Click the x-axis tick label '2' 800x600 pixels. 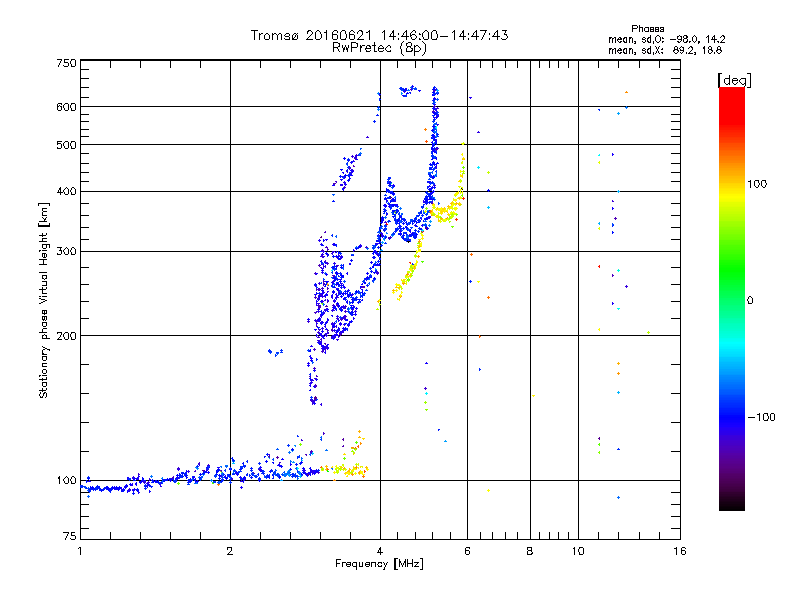pyautogui.click(x=230, y=551)
